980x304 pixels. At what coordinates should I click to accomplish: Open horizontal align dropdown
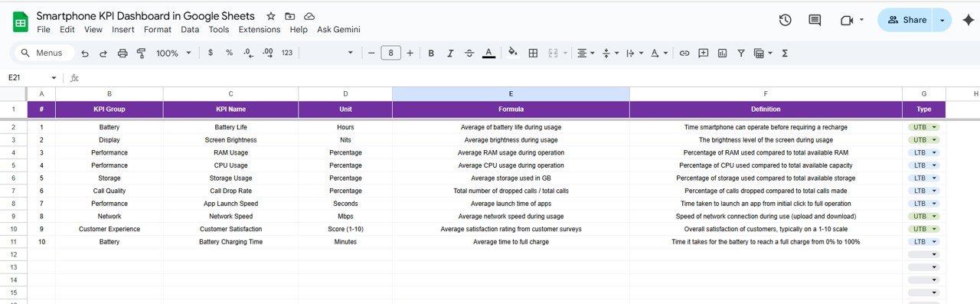[x=586, y=53]
